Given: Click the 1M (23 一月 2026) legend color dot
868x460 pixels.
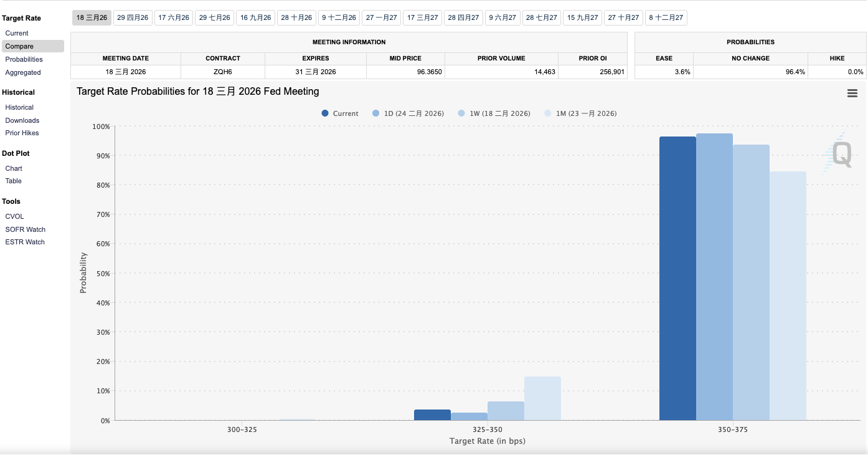Looking at the screenshot, I should click(548, 113).
